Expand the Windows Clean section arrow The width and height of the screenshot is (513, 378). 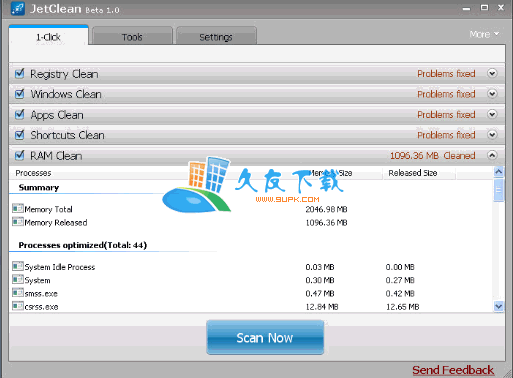point(492,94)
